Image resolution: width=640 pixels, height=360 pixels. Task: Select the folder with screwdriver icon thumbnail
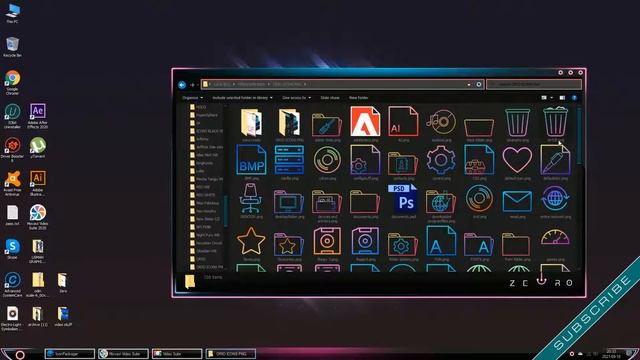click(x=327, y=124)
